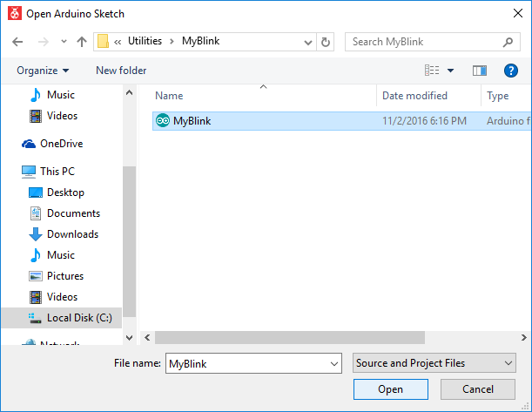The image size is (532, 412).
Task: Click the MyBlink Arduino file icon
Action: (163, 120)
